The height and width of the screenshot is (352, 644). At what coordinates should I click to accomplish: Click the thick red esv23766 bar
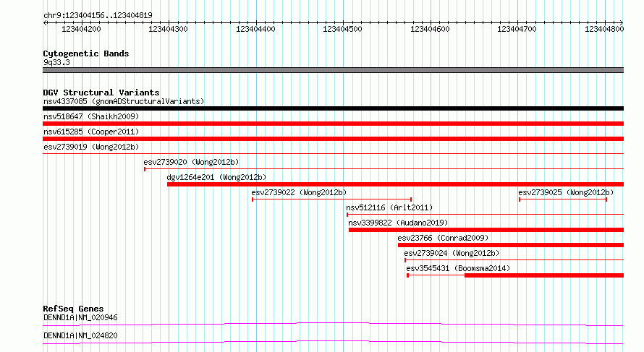click(511, 245)
